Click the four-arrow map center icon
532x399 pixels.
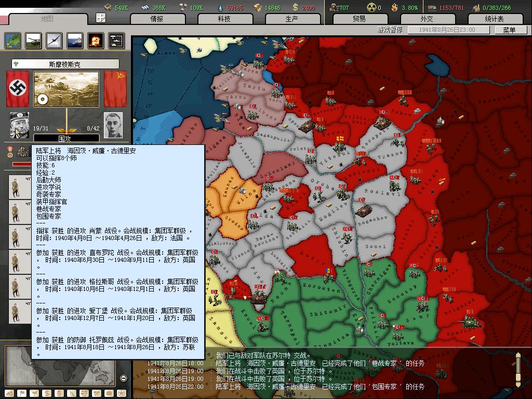(x=101, y=18)
